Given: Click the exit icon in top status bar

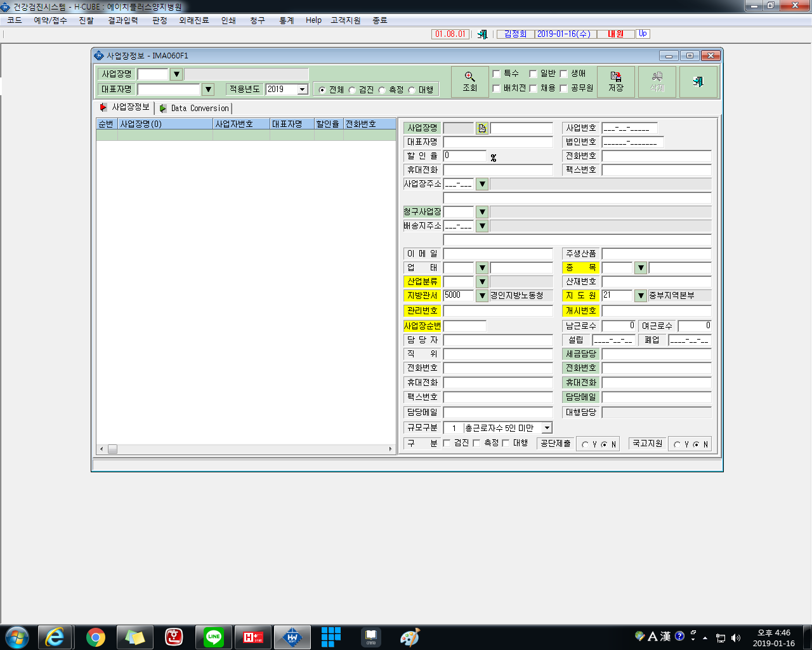Looking at the screenshot, I should [x=482, y=34].
